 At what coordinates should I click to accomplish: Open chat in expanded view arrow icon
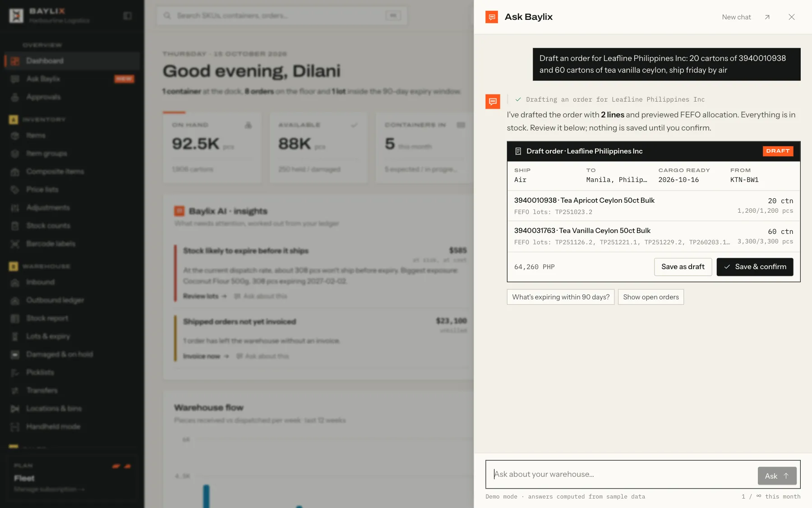[767, 17]
